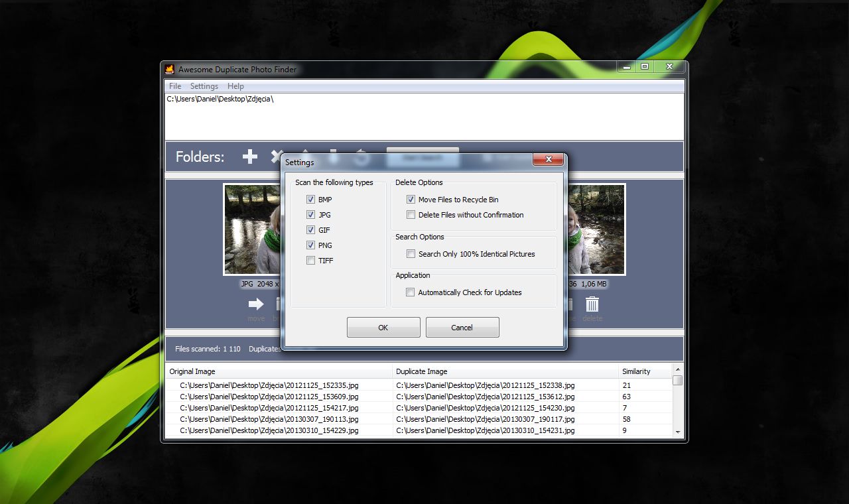Click the results list scrollbar thumb
Screen dimensions: 849x504
coord(677,381)
